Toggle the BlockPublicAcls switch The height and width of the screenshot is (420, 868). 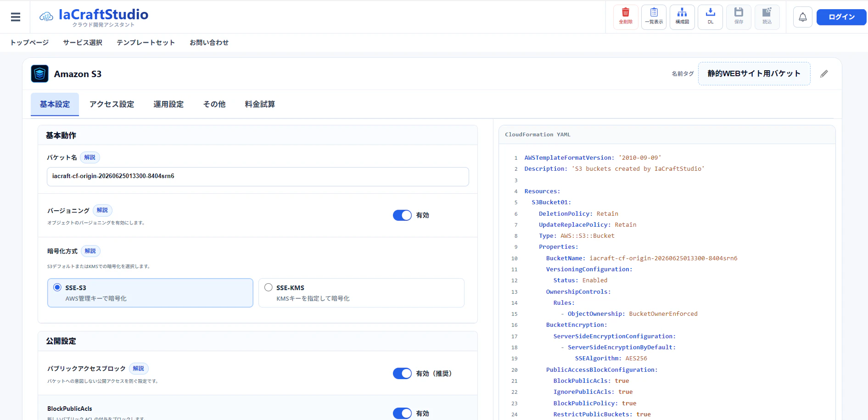(402, 414)
